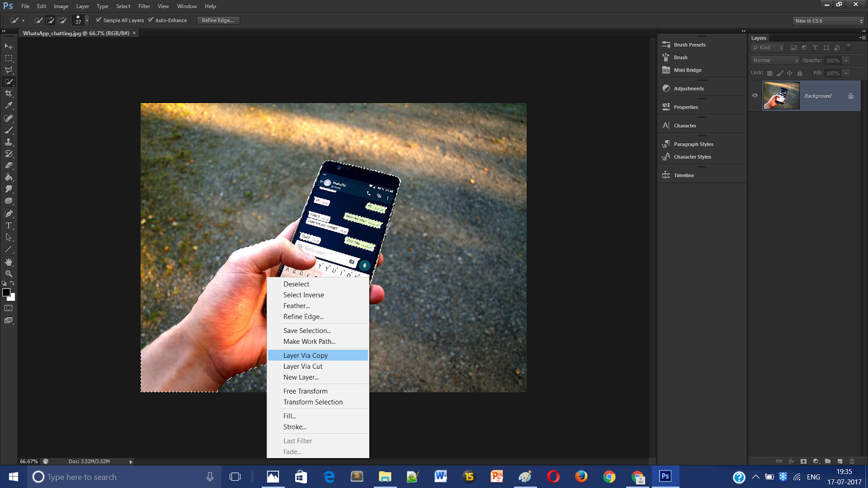868x488 pixels.
Task: Open the Opacity slider dropdown arrow
Action: point(846,60)
